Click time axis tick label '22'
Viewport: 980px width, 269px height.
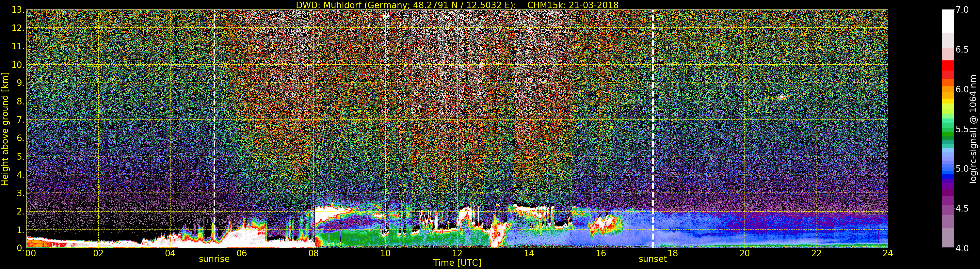(x=816, y=253)
